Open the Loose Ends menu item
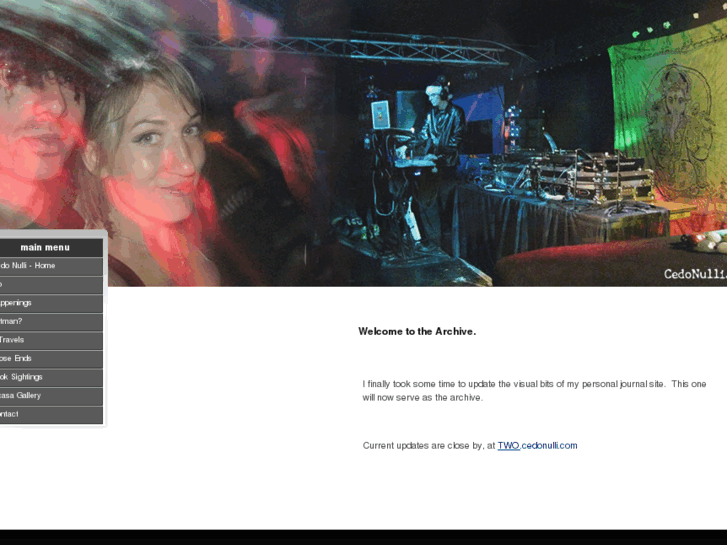The height and width of the screenshot is (545, 727). coord(51,359)
